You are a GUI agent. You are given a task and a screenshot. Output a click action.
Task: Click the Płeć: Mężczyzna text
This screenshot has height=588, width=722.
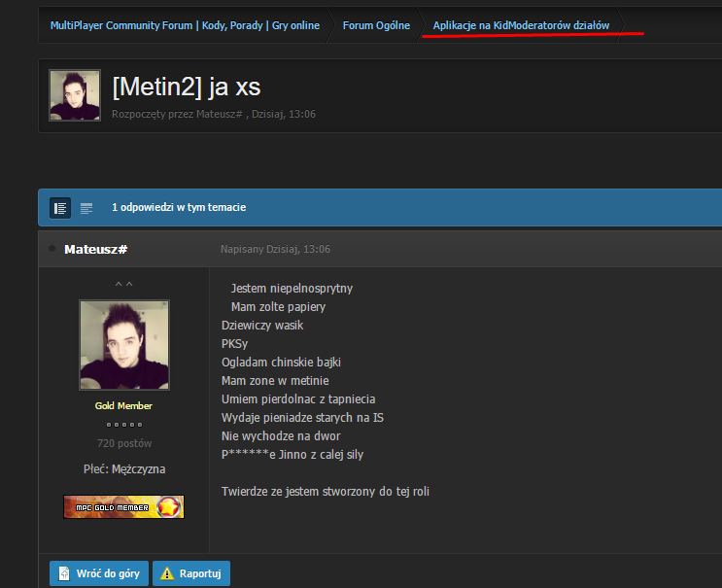coord(124,469)
